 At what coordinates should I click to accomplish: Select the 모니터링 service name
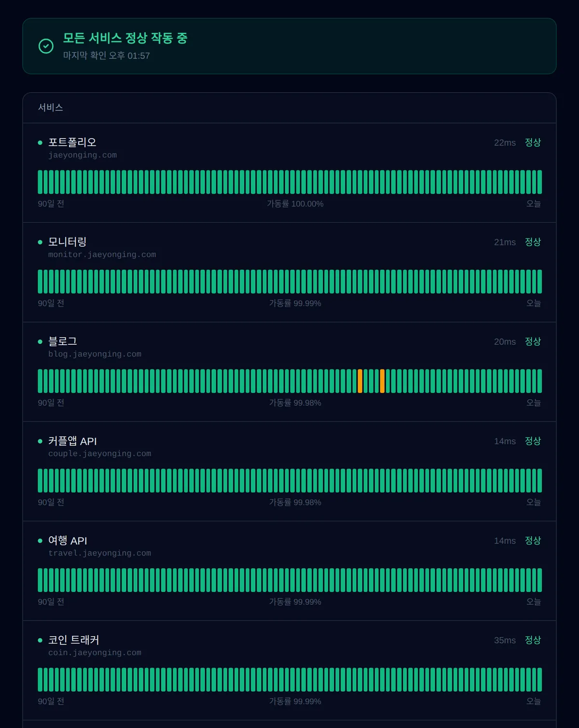coord(68,242)
